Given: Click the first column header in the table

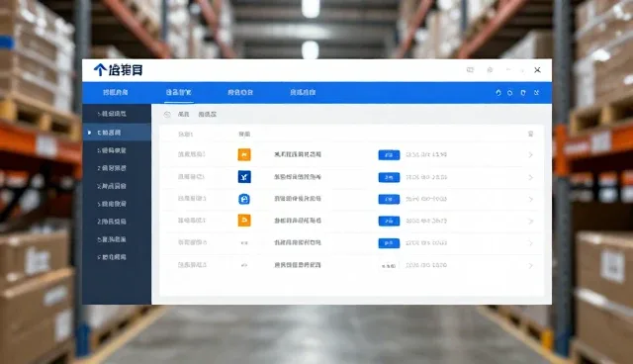Looking at the screenshot, I should pos(186,134).
